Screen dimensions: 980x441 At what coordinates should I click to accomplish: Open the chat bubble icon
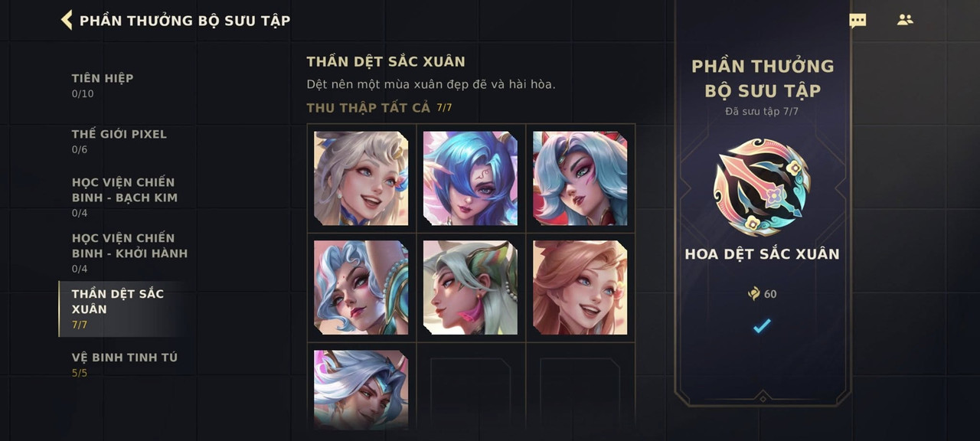857,21
